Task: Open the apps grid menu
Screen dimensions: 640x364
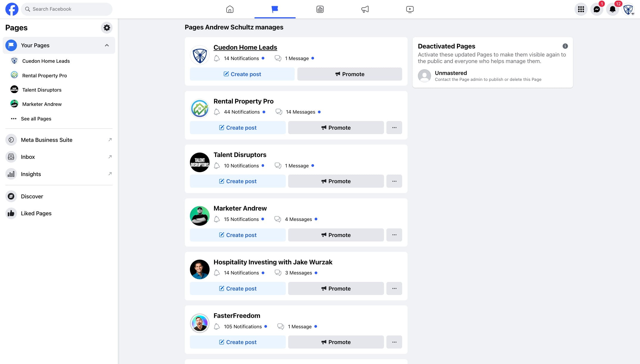Action: click(581, 9)
